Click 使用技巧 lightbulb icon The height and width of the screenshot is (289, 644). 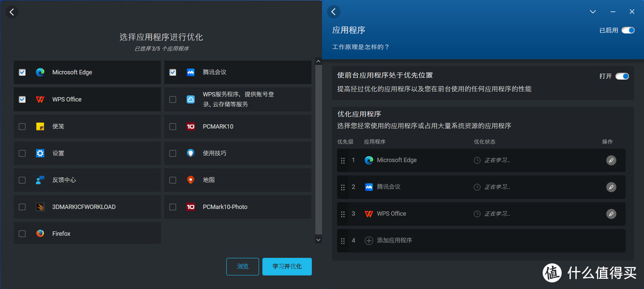click(x=191, y=153)
